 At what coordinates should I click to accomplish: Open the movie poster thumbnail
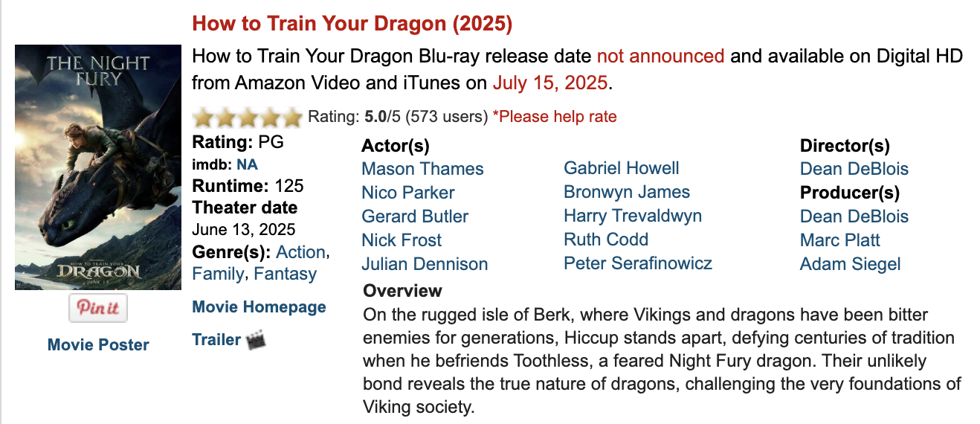[98, 167]
